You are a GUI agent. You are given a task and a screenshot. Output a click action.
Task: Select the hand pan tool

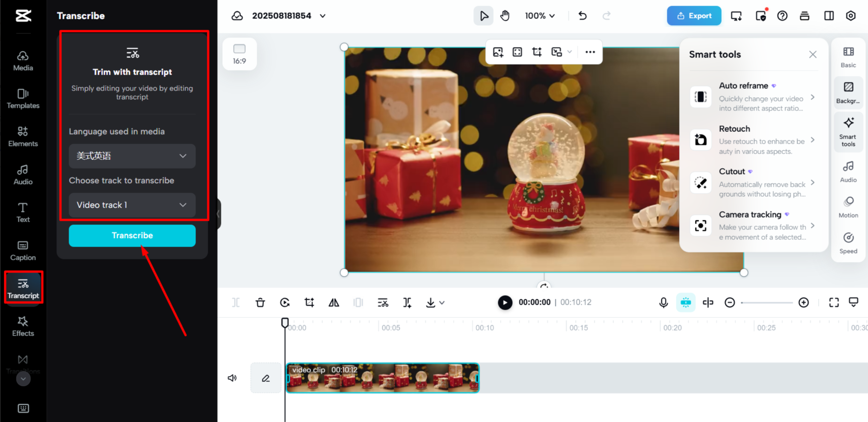pyautogui.click(x=505, y=16)
